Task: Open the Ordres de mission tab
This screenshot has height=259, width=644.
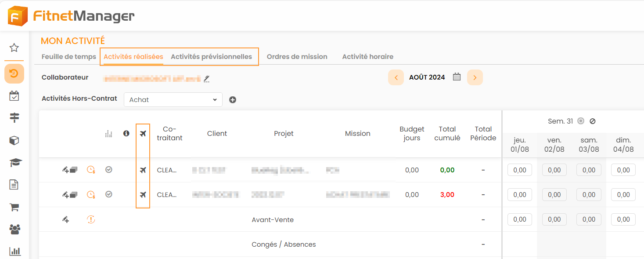Action: tap(297, 57)
